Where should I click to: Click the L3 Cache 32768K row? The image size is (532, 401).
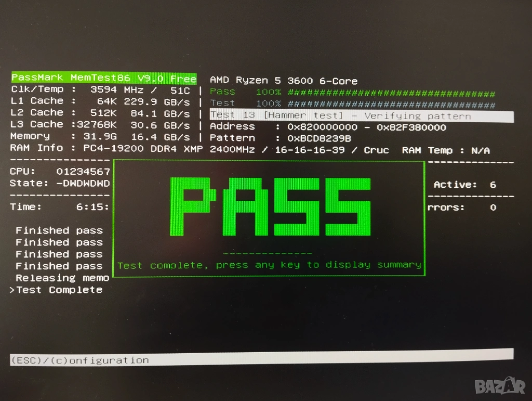point(100,125)
